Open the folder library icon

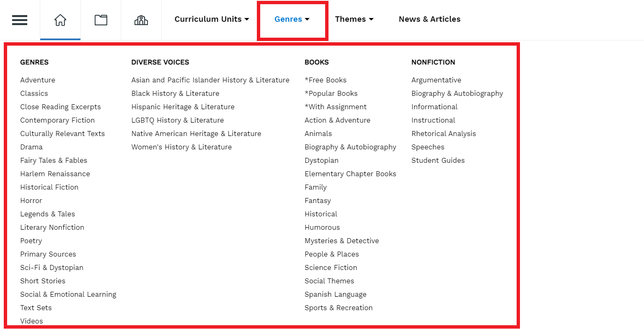(101, 20)
